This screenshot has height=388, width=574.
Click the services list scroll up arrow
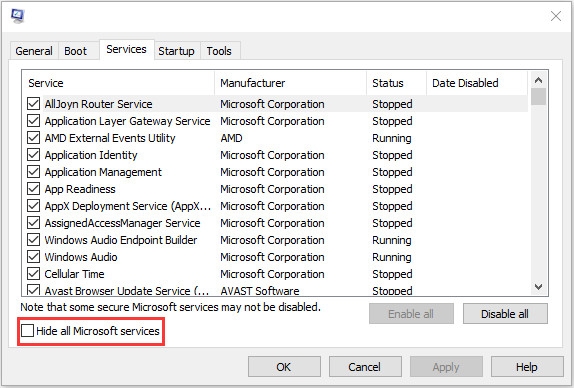coord(538,80)
